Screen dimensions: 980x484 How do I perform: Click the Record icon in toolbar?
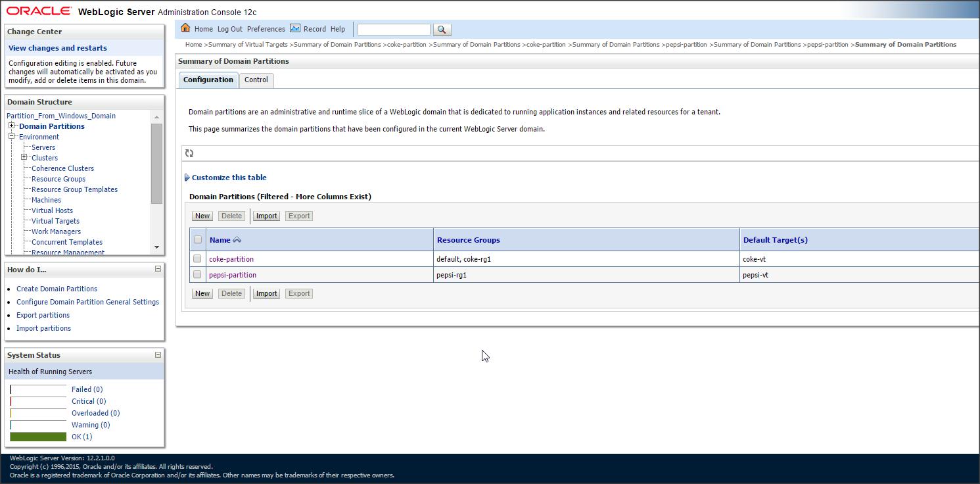295,28
